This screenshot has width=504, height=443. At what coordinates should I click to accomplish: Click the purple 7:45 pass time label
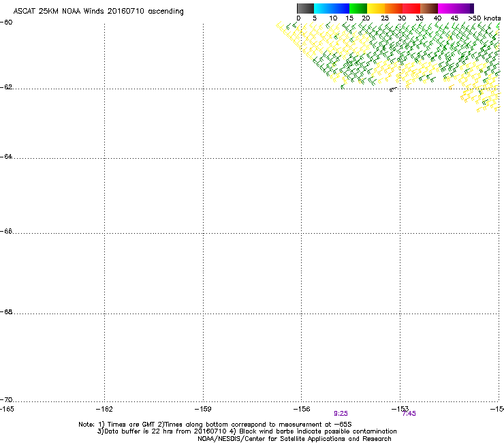(x=409, y=414)
